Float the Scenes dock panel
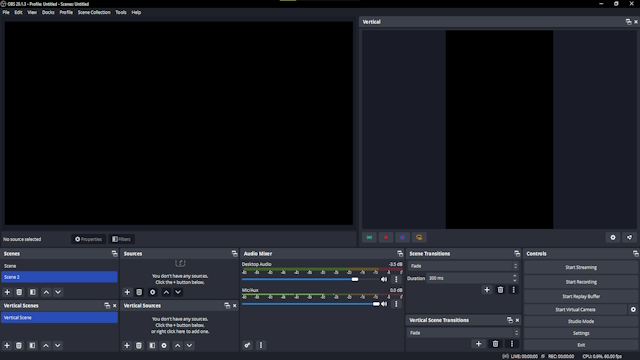The height and width of the screenshot is (360, 640). coord(114,254)
